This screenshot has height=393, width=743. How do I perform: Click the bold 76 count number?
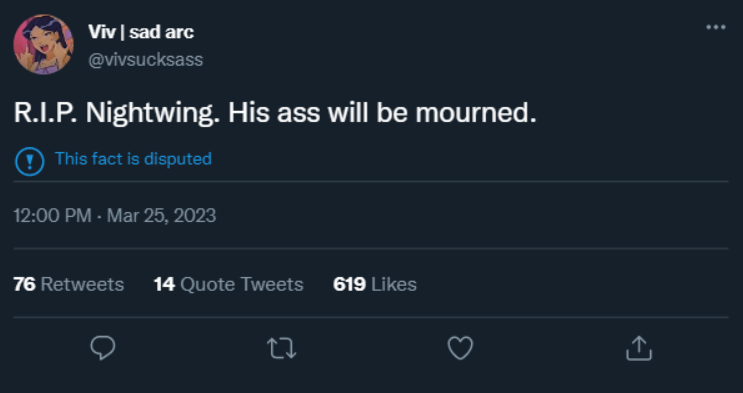pos(25,284)
